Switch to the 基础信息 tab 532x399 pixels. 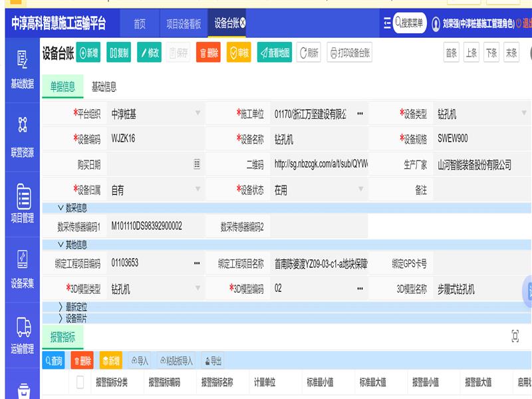click(104, 86)
